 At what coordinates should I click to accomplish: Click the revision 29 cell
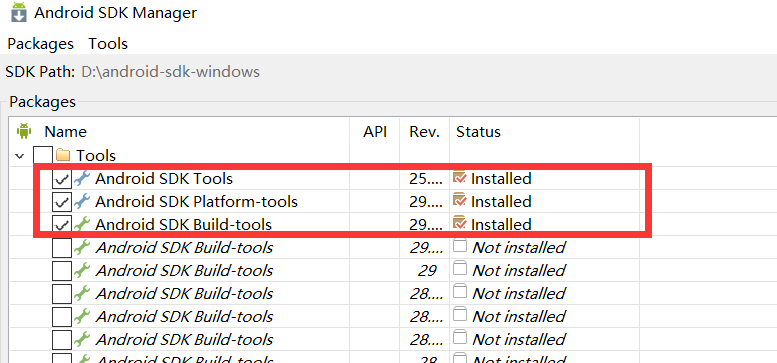[427, 271]
